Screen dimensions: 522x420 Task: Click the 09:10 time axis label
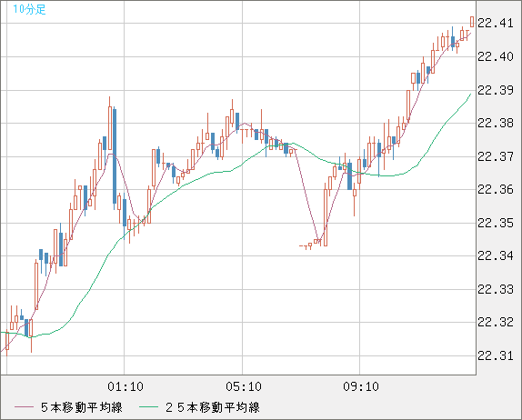[x=361, y=386]
